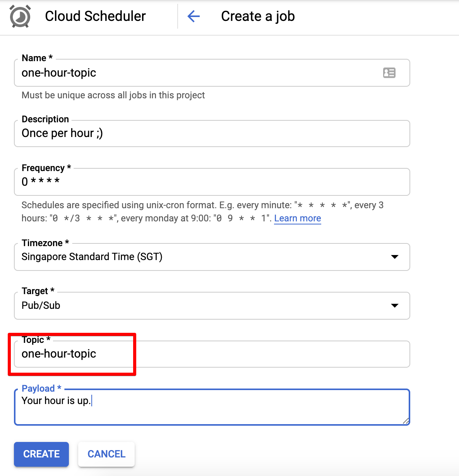This screenshot has width=459, height=476.
Task: Click into the Description input field
Action: 212,134
